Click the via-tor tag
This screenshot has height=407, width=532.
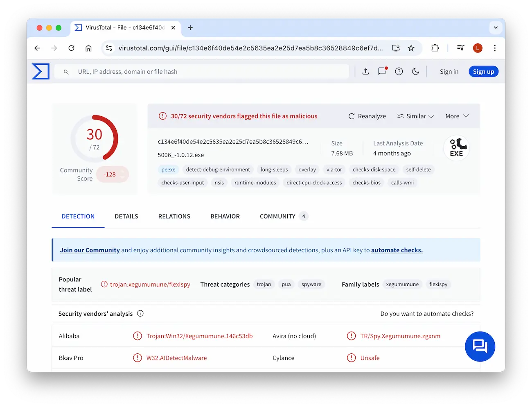(x=334, y=170)
